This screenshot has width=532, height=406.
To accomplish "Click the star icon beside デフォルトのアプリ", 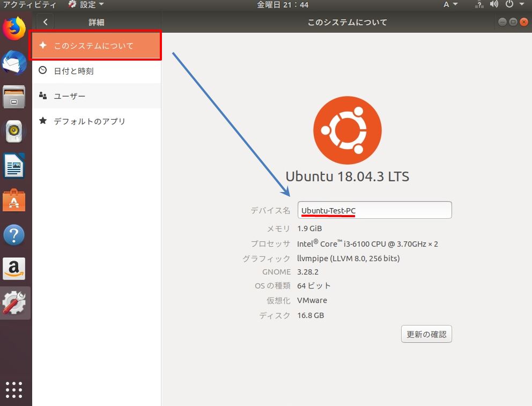I will 43,121.
